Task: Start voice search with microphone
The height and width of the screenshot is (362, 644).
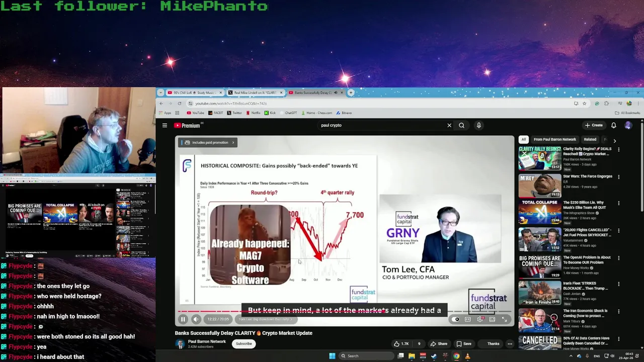Action: [478, 125]
